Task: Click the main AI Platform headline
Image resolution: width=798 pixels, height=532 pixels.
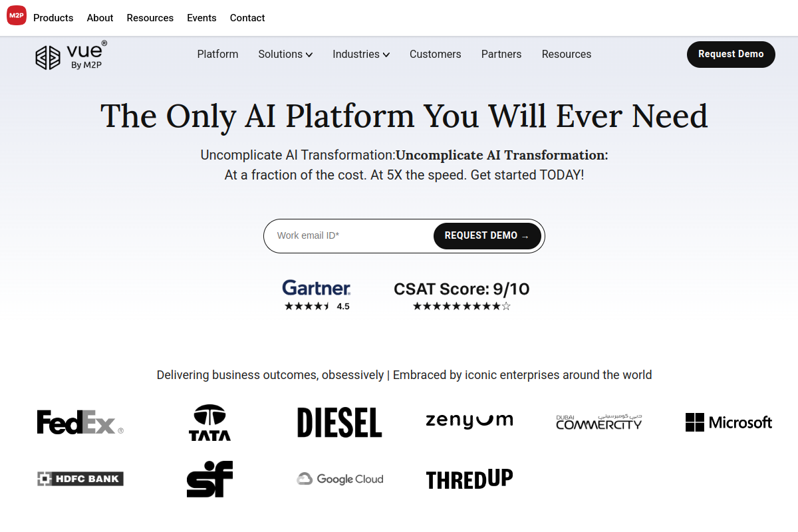Action: point(404,116)
